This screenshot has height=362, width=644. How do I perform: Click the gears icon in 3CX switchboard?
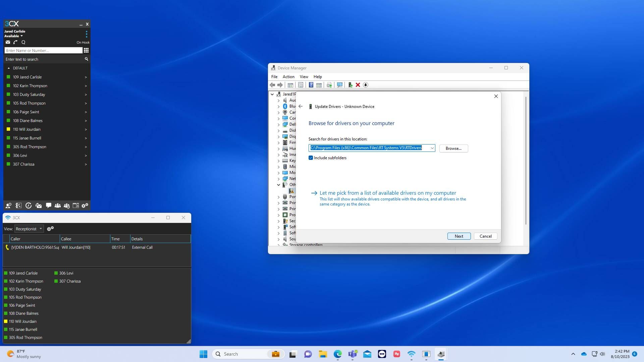click(x=50, y=229)
